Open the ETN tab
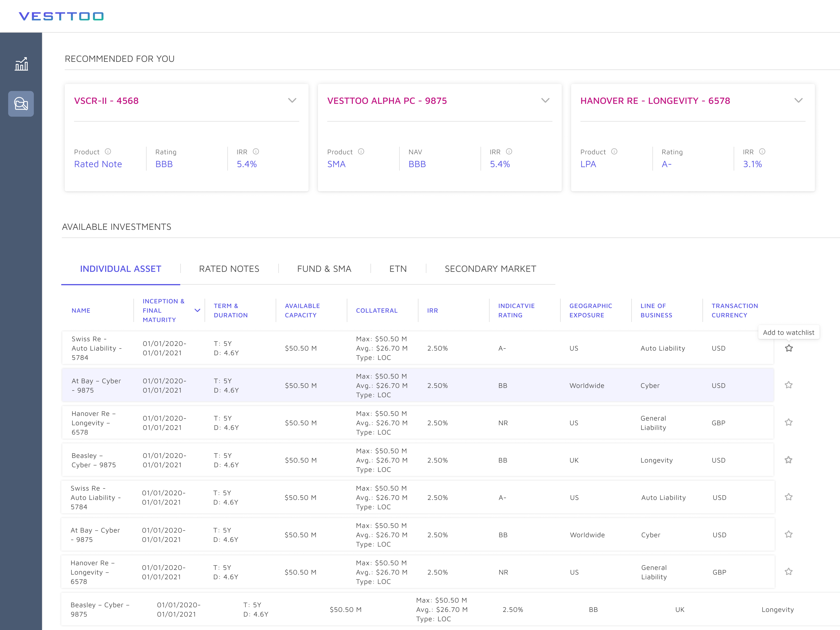 pyautogui.click(x=398, y=269)
